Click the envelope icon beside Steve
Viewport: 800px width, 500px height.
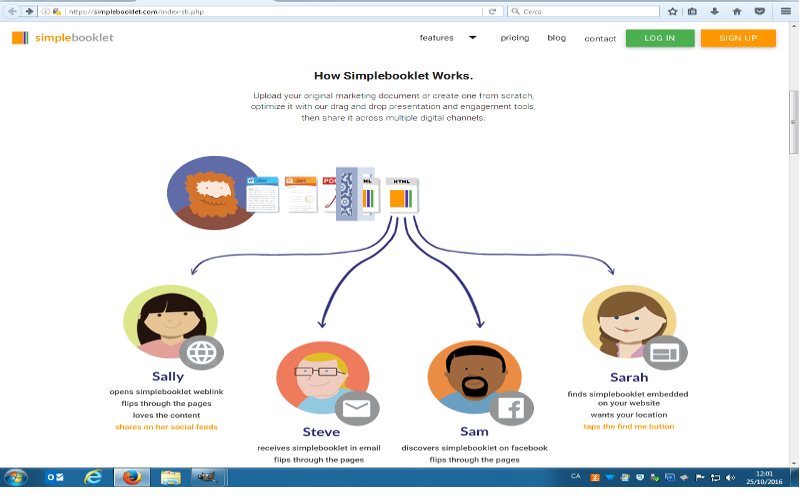(356, 407)
